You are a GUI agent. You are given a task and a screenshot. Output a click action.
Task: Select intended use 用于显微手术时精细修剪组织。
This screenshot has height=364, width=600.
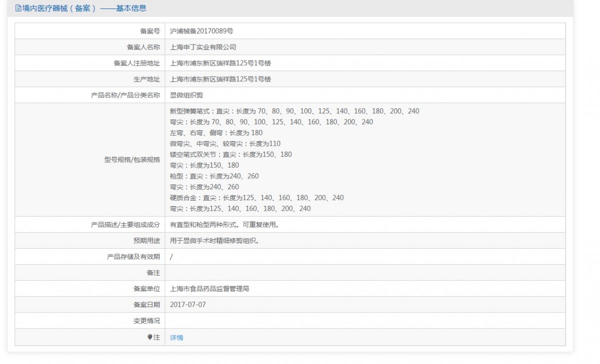(x=214, y=241)
